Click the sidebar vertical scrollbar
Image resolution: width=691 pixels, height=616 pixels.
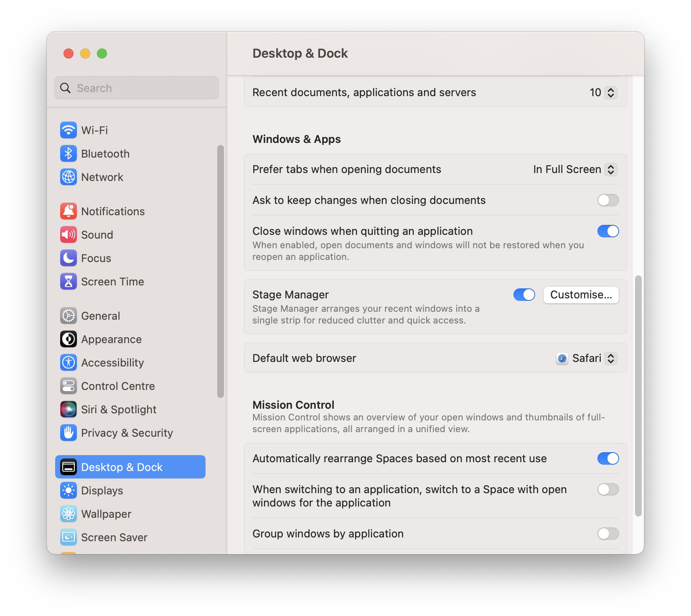coord(221,271)
